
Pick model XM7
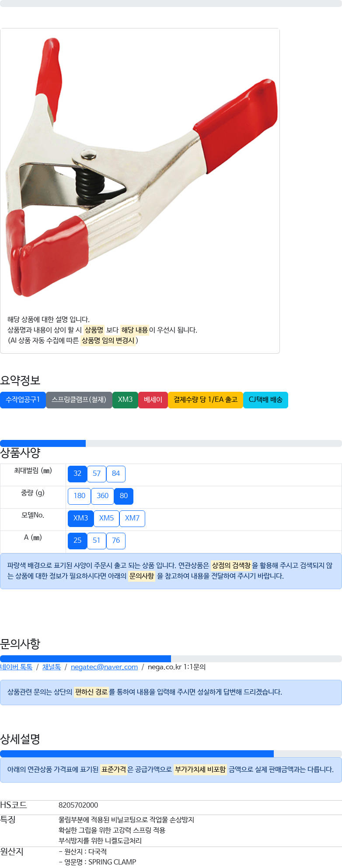(132, 518)
